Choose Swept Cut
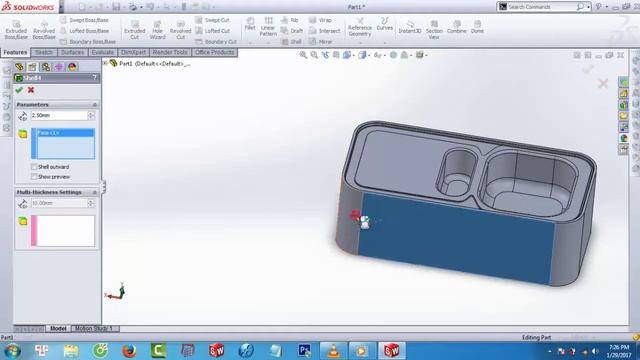 212,20
